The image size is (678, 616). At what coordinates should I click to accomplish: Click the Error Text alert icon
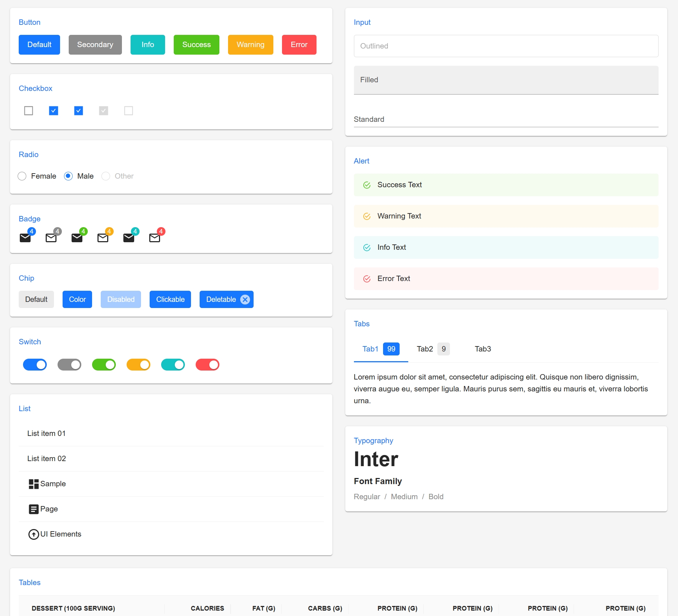pyautogui.click(x=367, y=279)
